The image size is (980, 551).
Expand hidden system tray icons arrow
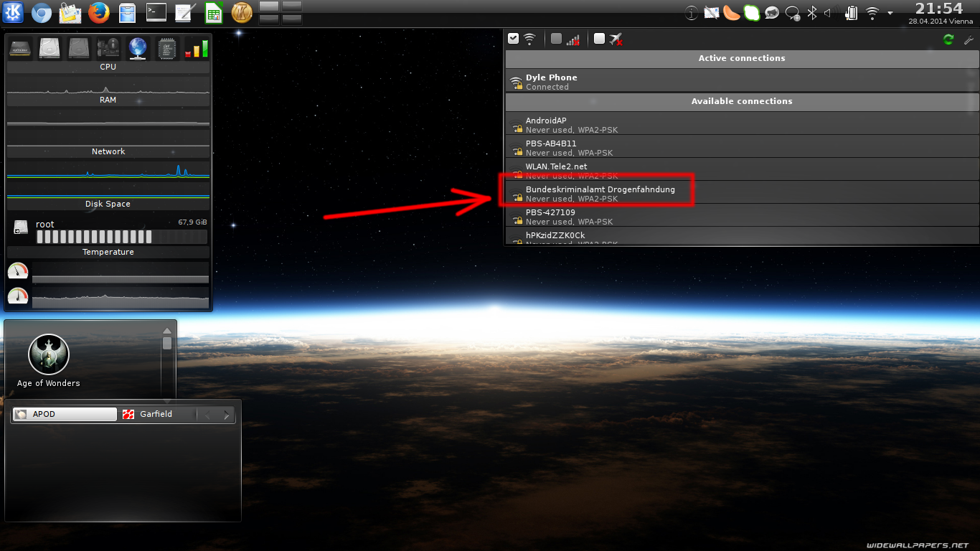890,13
